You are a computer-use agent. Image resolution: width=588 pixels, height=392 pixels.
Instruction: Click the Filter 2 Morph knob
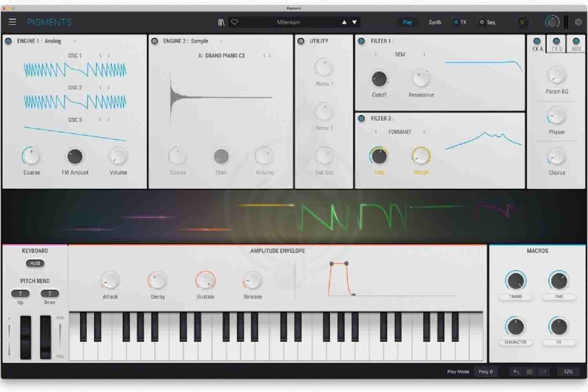pos(421,156)
